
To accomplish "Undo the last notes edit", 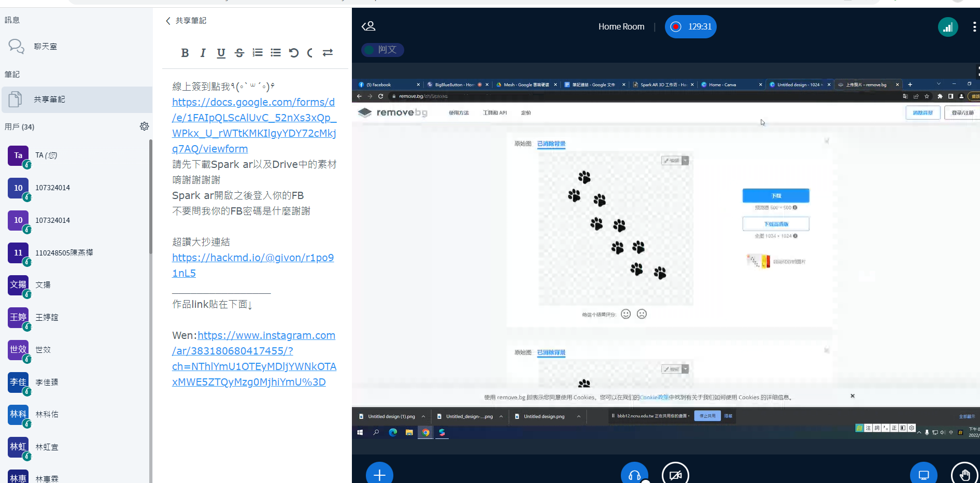I will click(x=294, y=53).
